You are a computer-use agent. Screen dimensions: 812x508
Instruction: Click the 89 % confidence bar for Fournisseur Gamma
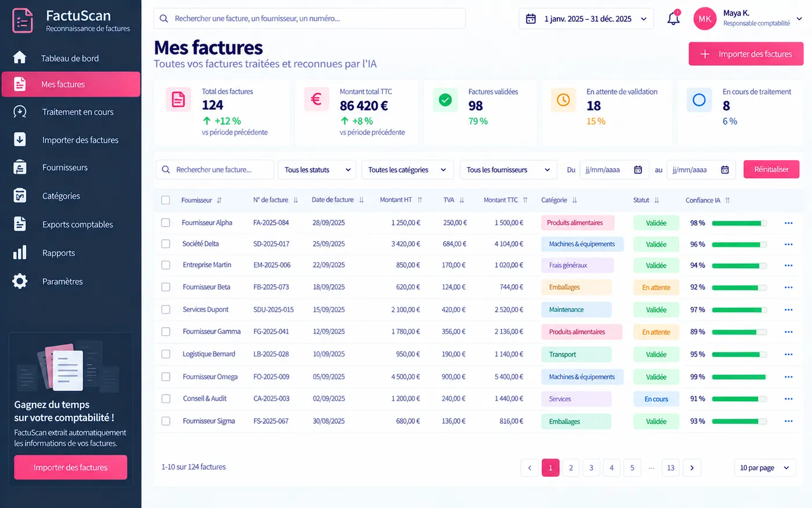739,332
